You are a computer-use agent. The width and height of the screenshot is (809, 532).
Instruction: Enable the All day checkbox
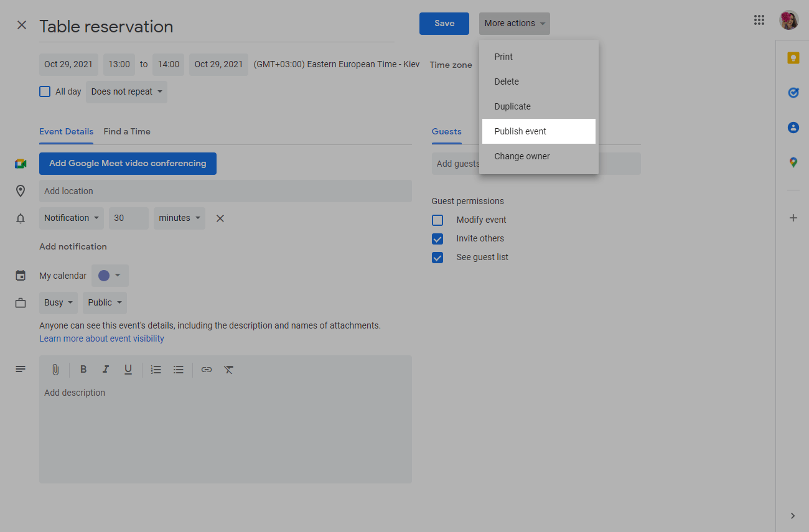(x=45, y=91)
